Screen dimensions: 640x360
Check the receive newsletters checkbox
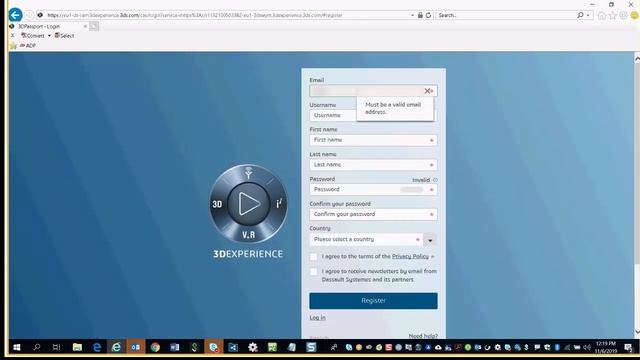(x=313, y=271)
